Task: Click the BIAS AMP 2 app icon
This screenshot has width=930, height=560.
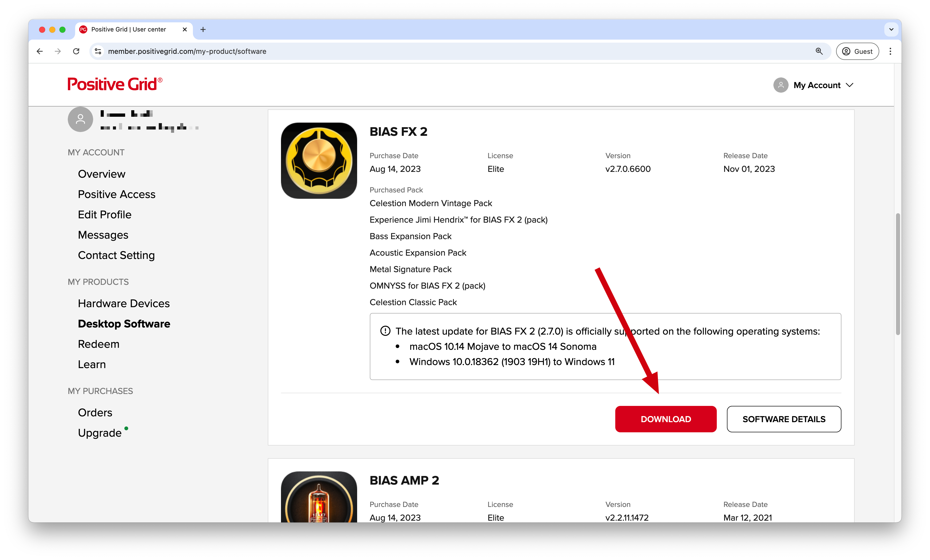Action: click(319, 497)
